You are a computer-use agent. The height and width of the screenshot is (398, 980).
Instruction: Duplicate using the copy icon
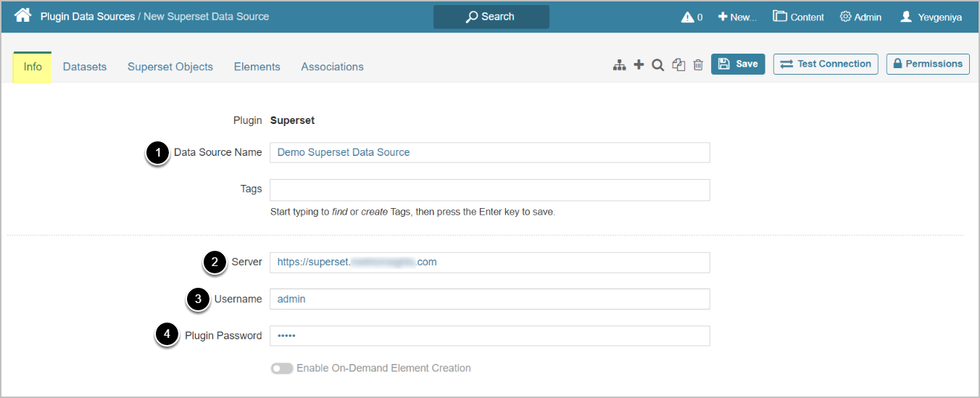678,65
